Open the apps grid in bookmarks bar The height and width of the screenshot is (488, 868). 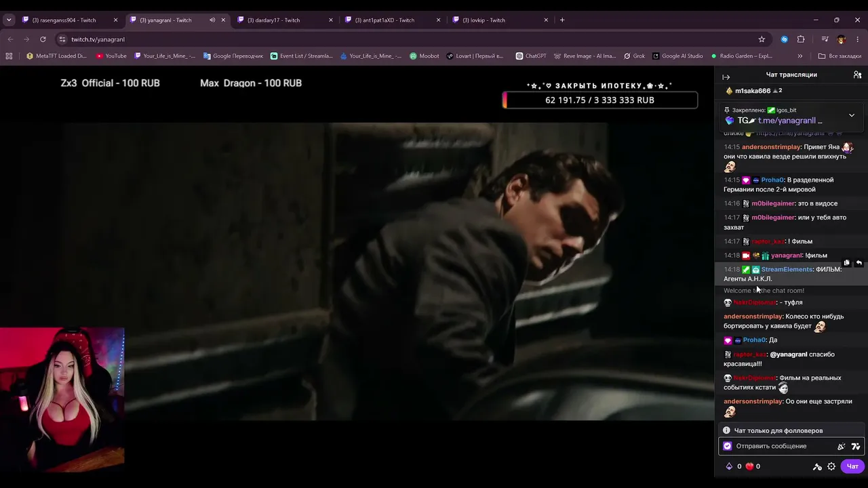tap(10, 56)
